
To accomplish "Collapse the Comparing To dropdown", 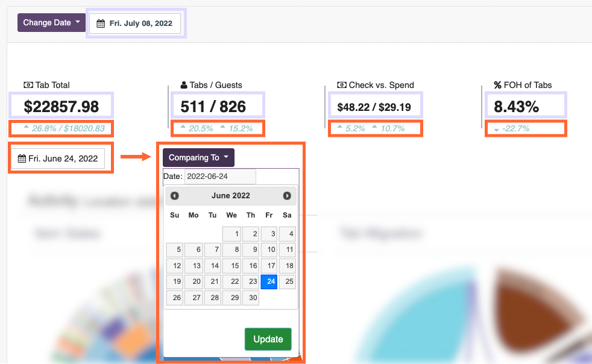I will [x=198, y=158].
